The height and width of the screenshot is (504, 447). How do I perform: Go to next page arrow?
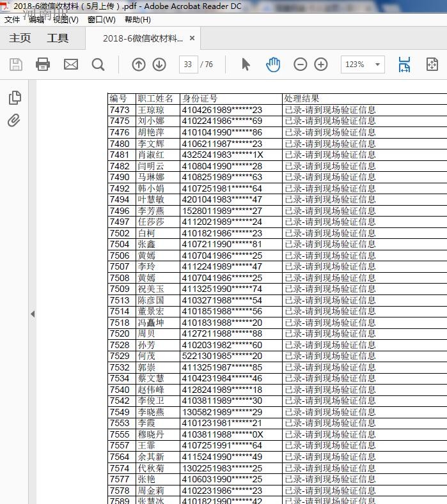tap(159, 65)
